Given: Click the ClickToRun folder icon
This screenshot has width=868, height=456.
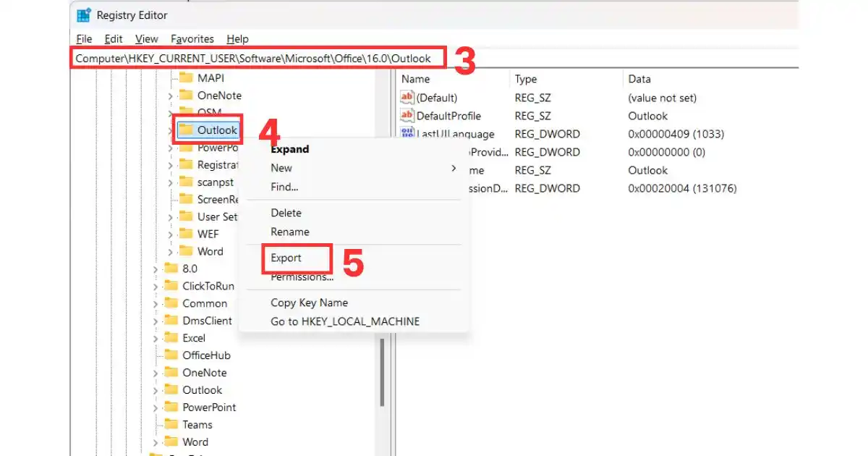Looking at the screenshot, I should click(171, 286).
